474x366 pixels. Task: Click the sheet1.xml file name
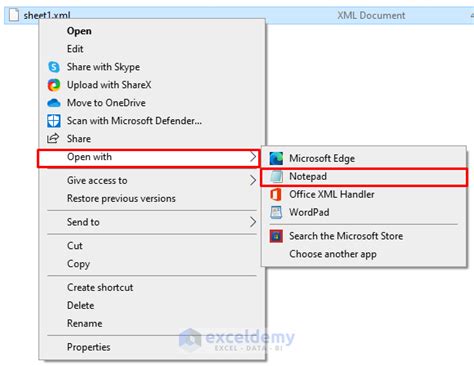point(47,15)
